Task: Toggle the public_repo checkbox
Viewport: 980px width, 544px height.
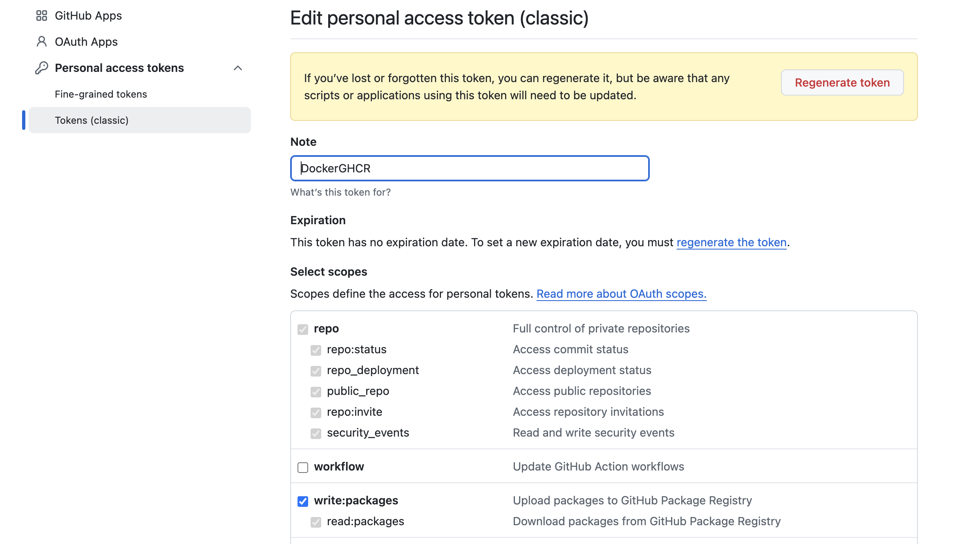Action: [316, 392]
